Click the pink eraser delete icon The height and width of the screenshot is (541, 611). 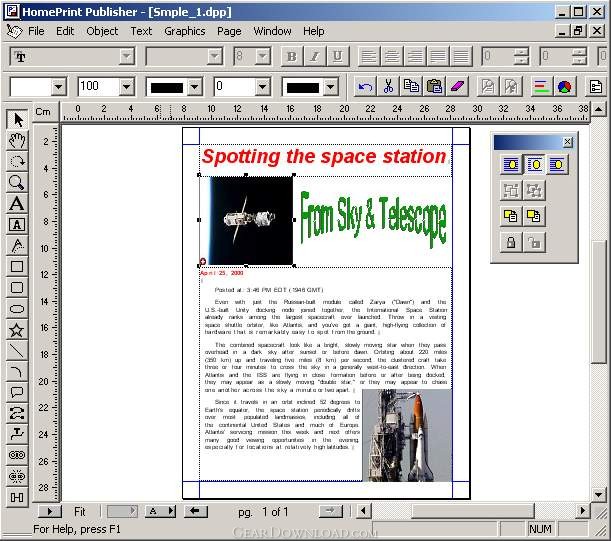(457, 86)
